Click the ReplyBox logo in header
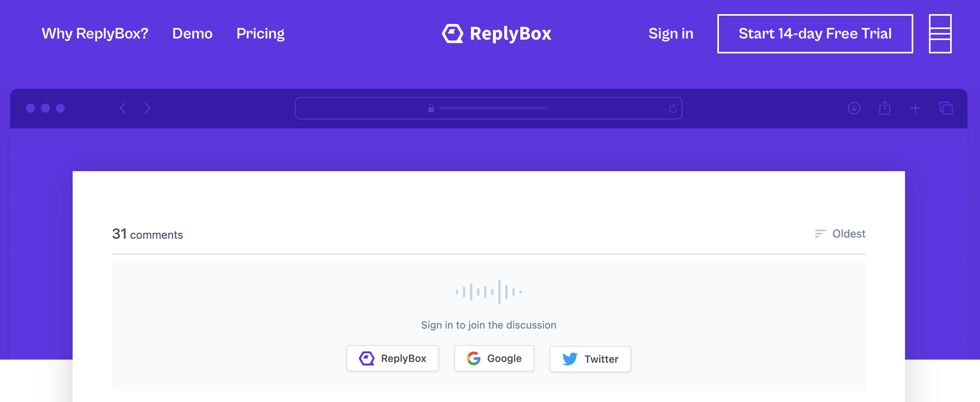This screenshot has height=402, width=980. click(497, 34)
